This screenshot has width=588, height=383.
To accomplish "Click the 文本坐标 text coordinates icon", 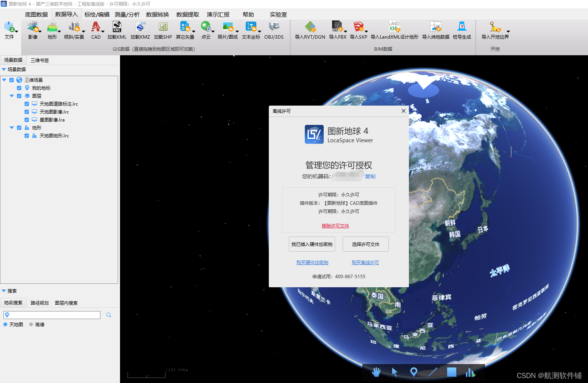I will coord(251,27).
